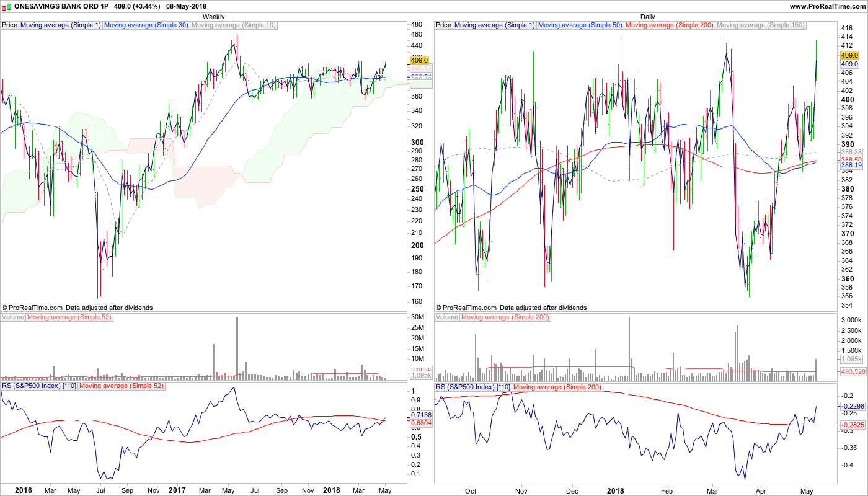
Task: Click the 30M label on Weekly volume axis
Action: pos(417,318)
